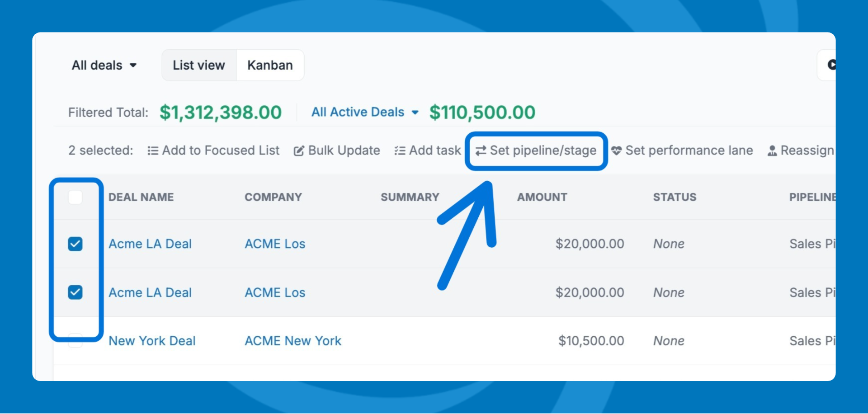Viewport: 868px width, 414px height.
Task: Toggle the select-all header checkbox
Action: tap(75, 198)
